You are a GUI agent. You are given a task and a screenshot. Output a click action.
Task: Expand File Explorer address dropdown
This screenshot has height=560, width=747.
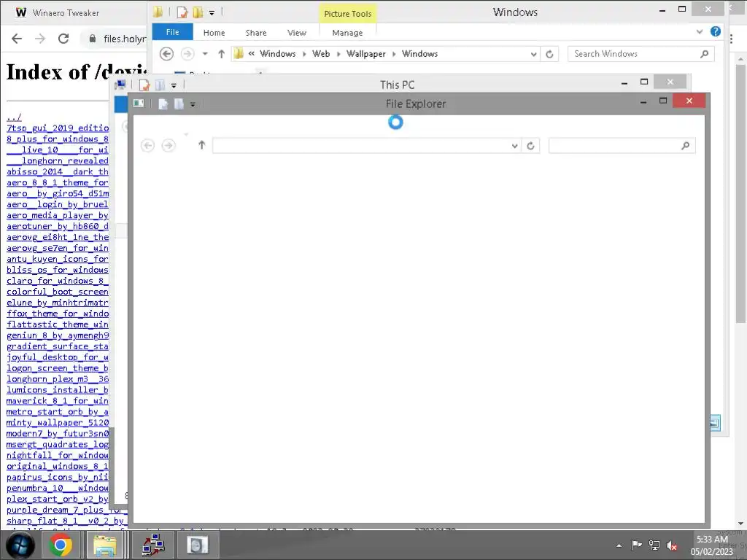[514, 146]
